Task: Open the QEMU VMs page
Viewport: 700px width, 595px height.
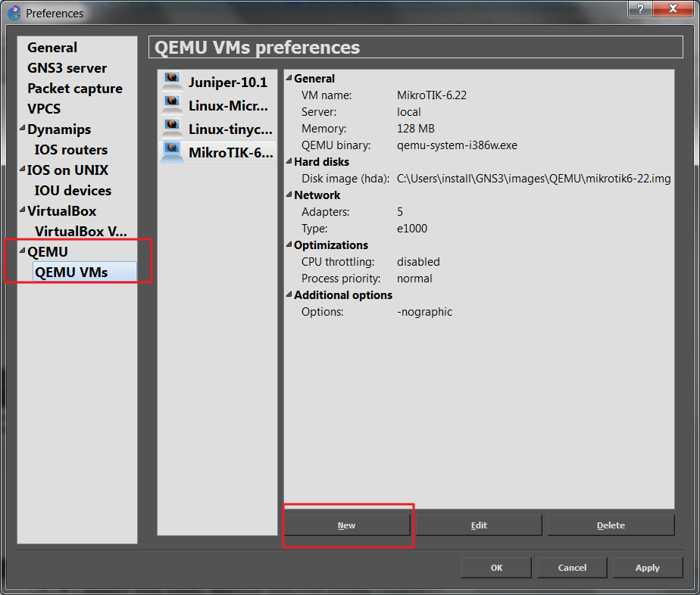Action: (84, 272)
